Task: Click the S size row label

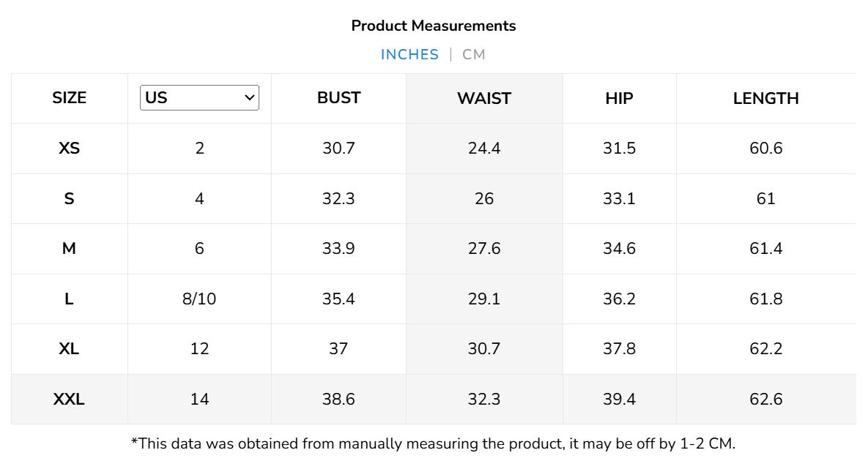Action: pyautogui.click(x=69, y=199)
